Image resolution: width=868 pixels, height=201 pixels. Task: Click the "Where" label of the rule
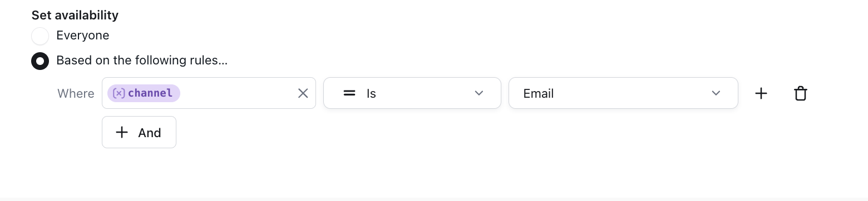click(76, 93)
